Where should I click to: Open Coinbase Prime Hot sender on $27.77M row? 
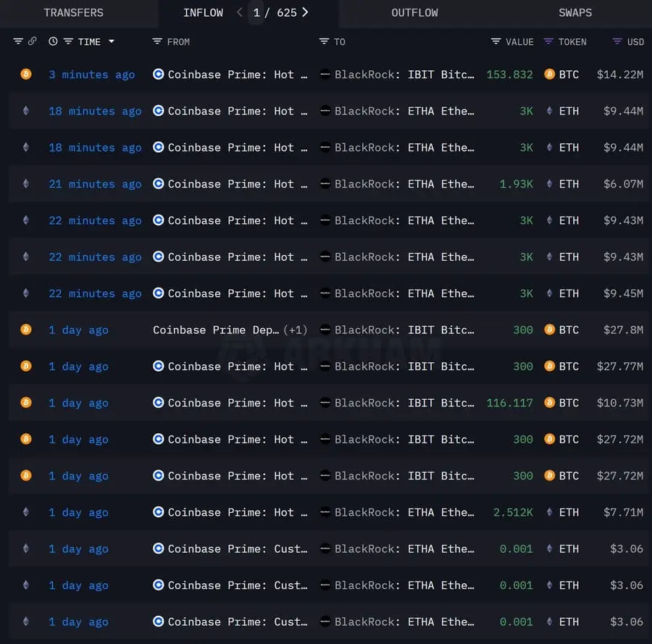[238, 367]
